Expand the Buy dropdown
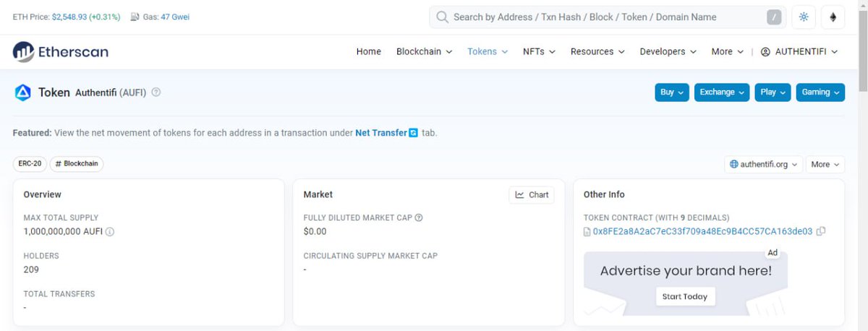 coord(672,93)
